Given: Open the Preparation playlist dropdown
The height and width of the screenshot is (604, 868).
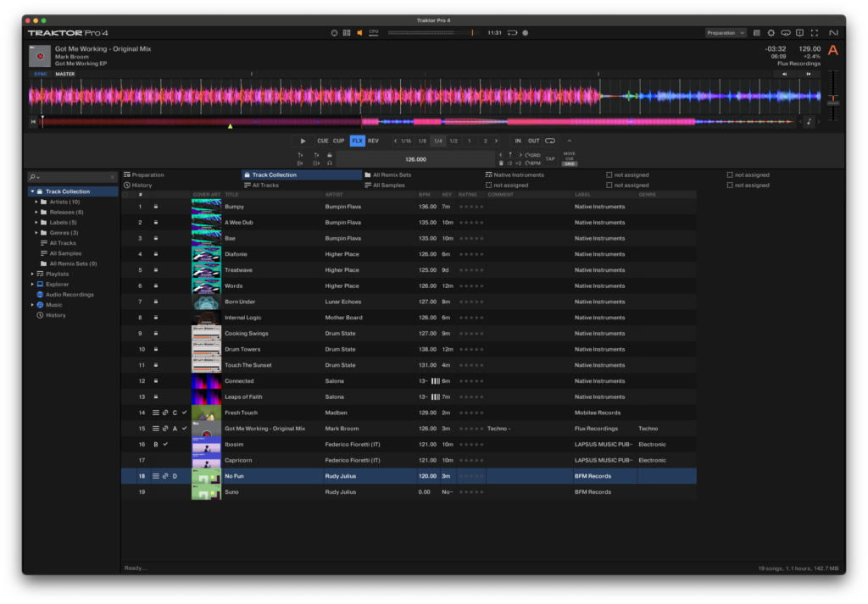Looking at the screenshot, I should (x=725, y=32).
